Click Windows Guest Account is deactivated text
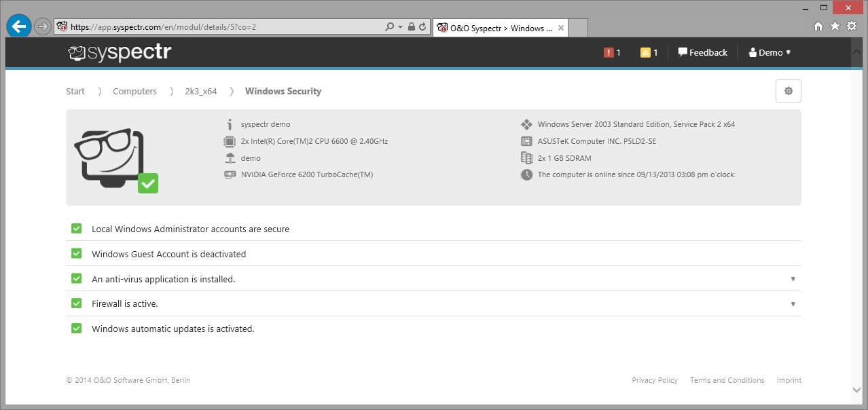 (169, 254)
